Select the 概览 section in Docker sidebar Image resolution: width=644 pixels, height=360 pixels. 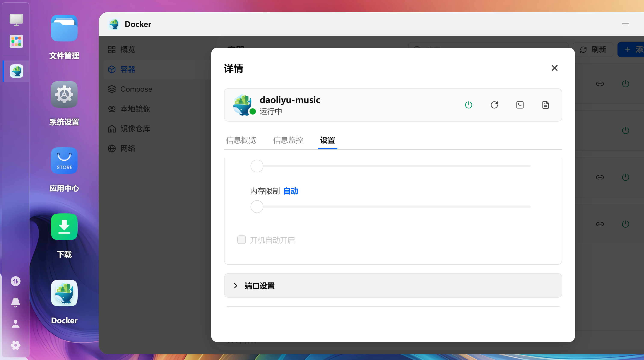click(127, 50)
